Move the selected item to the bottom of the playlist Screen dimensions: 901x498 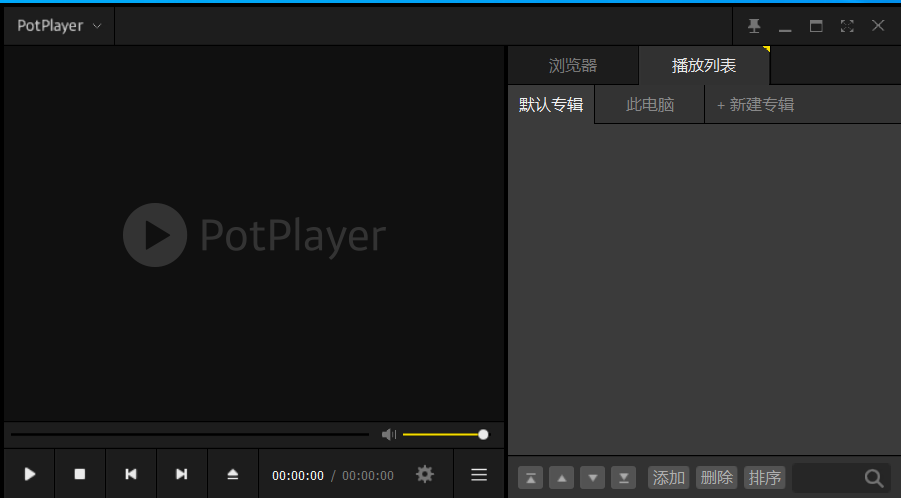tap(623, 477)
